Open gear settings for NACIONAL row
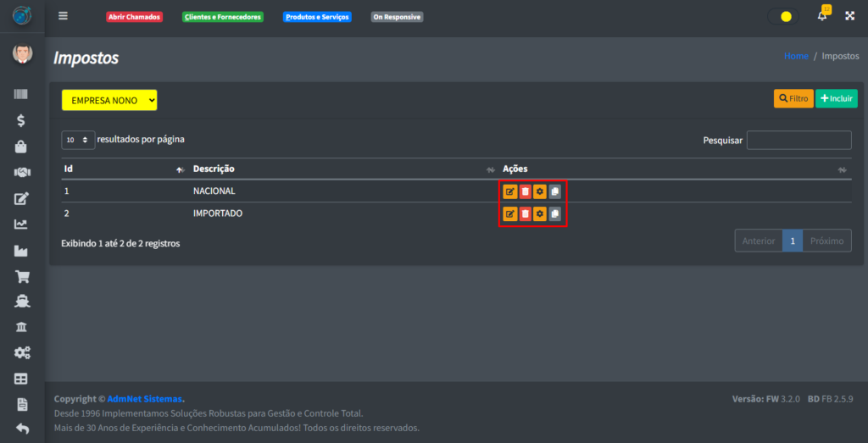The image size is (868, 443). (539, 191)
